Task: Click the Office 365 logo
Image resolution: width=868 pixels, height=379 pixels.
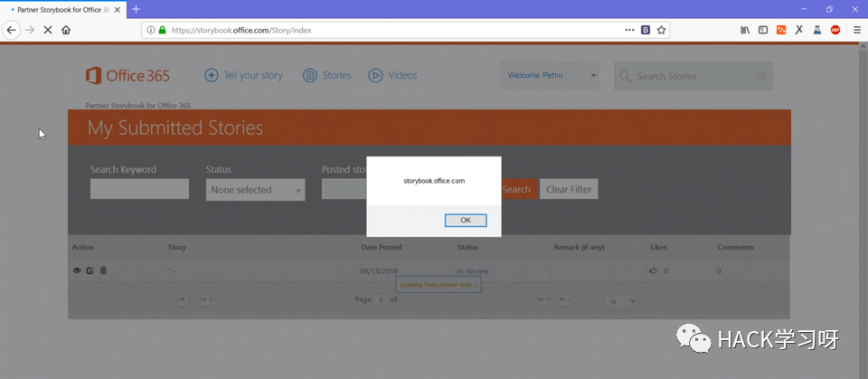Action: pyautogui.click(x=127, y=75)
